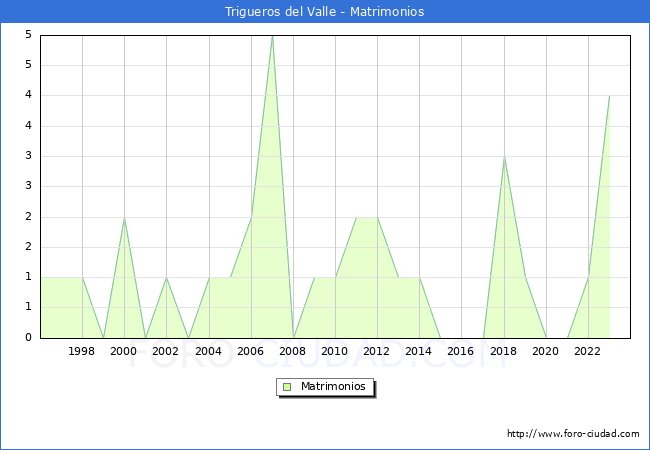The image size is (650, 450).
Task: Select the 2002 x-axis label
Action: click(166, 351)
